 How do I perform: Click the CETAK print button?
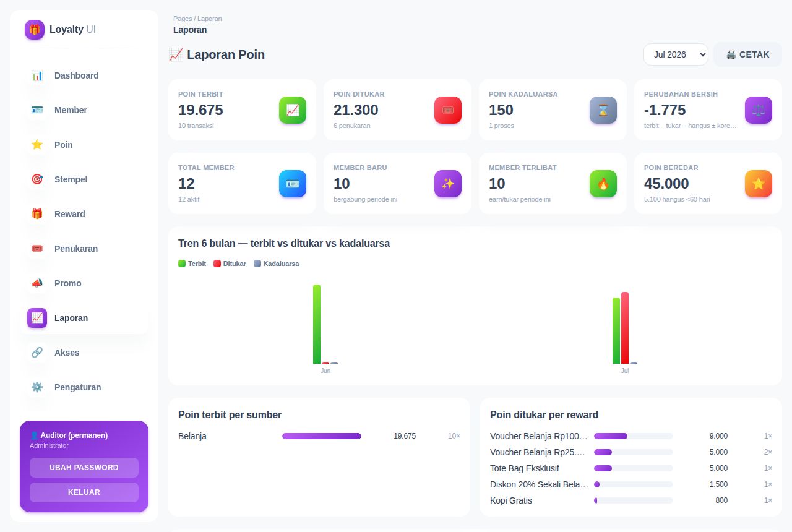pyautogui.click(x=747, y=54)
